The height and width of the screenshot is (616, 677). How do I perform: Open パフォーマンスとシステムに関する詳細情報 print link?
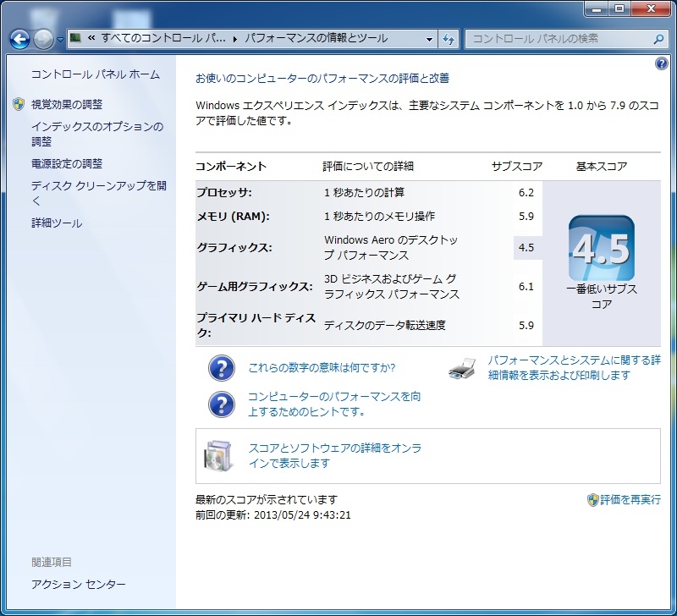tap(575, 368)
